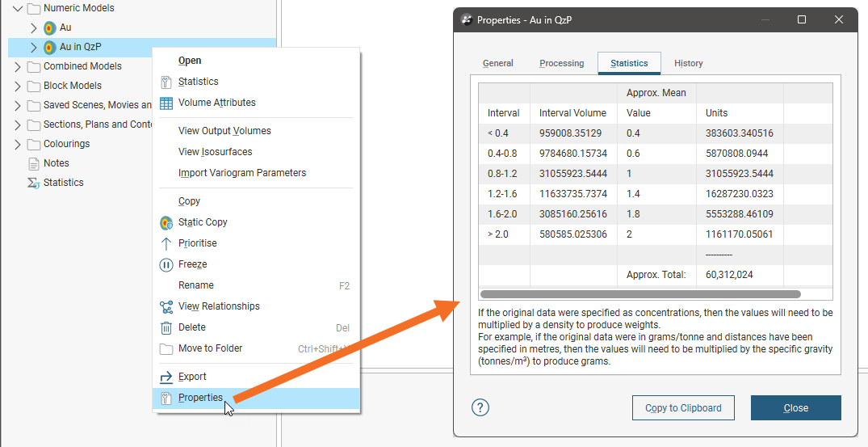Viewport: 868px width, 447px height.
Task: Select the Statistics tab
Action: click(629, 63)
